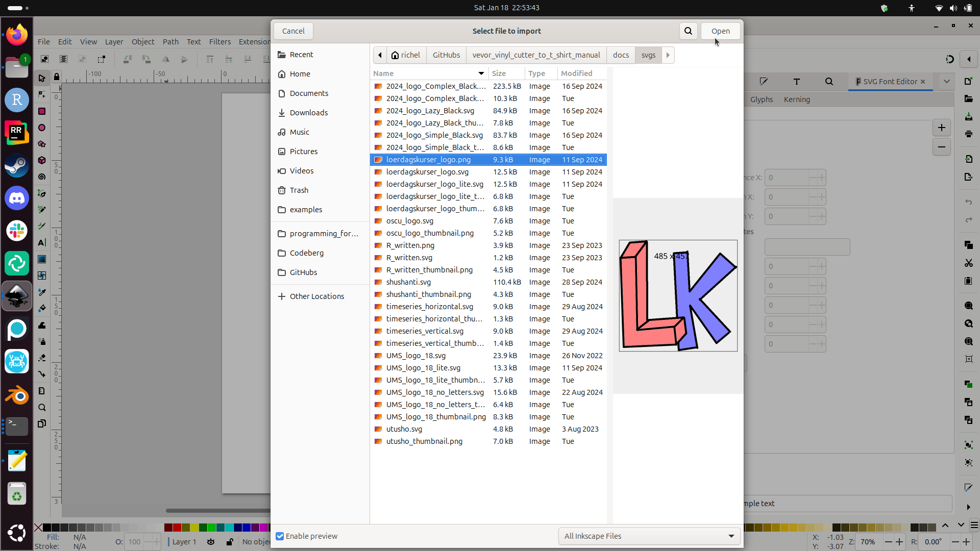The height and width of the screenshot is (551, 980).
Task: Click the Cut scissors icon
Action: pos(969,263)
